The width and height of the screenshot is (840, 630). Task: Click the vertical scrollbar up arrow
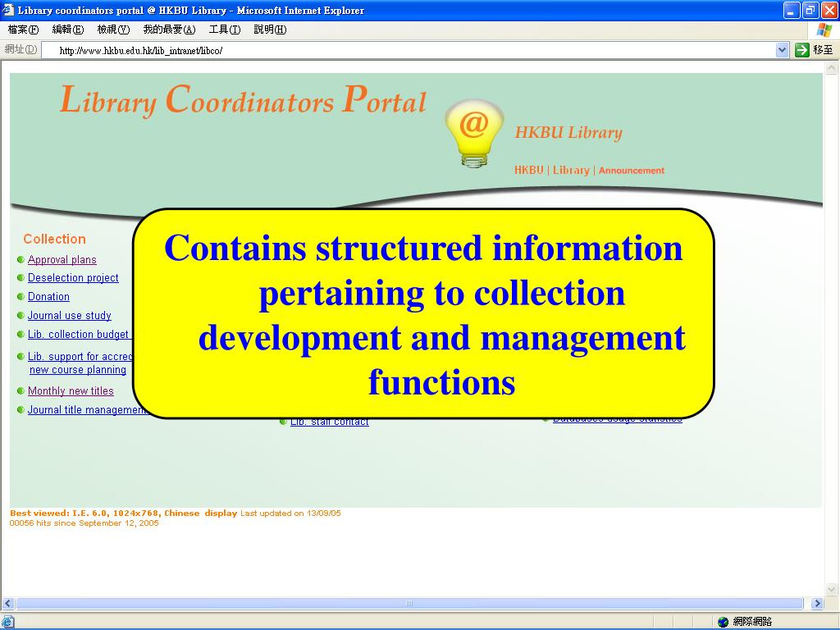832,68
